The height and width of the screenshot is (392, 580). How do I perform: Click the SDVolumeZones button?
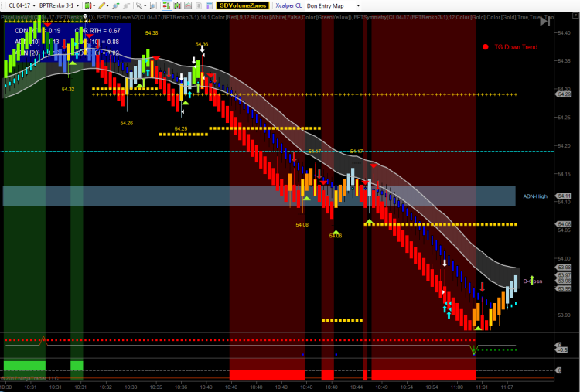pyautogui.click(x=243, y=5)
